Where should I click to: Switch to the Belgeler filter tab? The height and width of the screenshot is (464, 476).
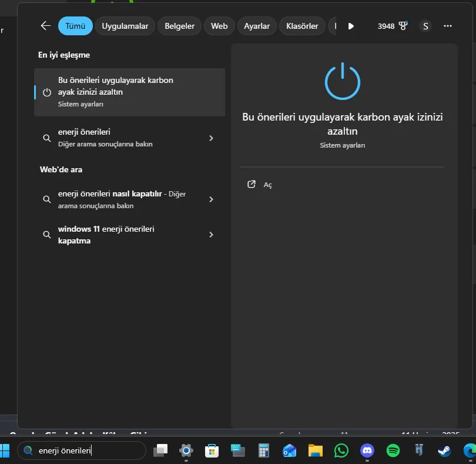coord(179,26)
